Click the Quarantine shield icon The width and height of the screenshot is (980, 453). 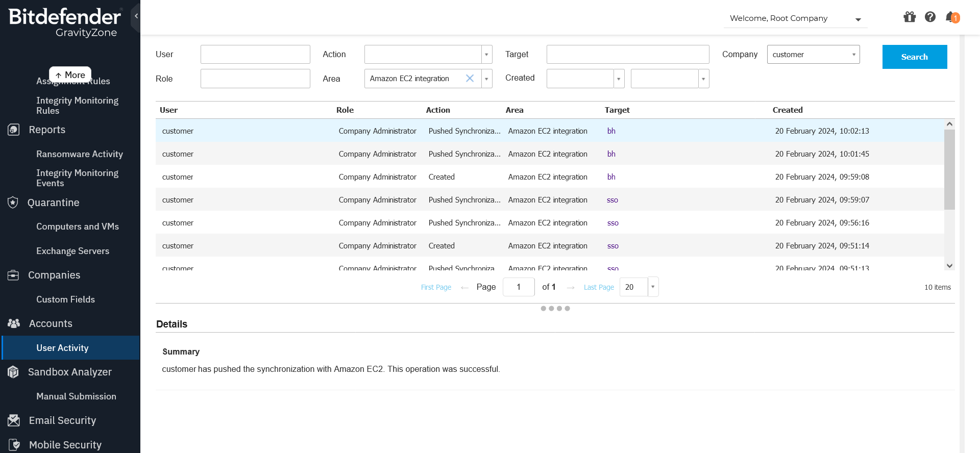(13, 203)
